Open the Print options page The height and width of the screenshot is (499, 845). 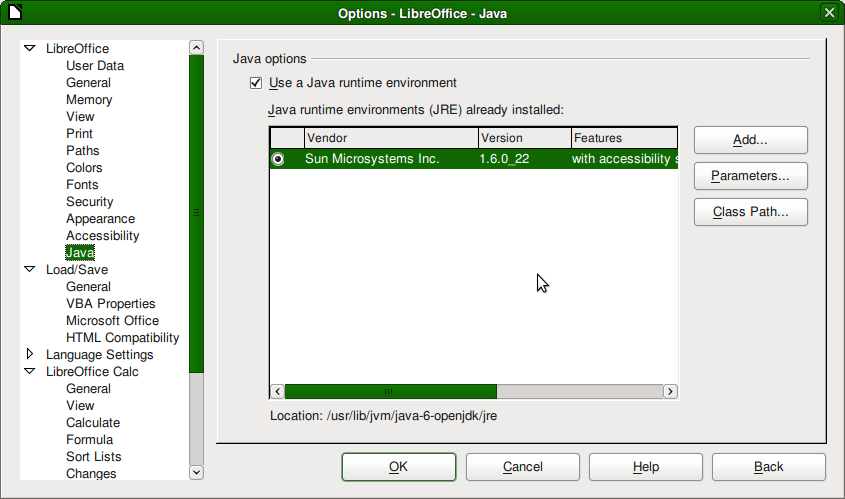(x=79, y=134)
